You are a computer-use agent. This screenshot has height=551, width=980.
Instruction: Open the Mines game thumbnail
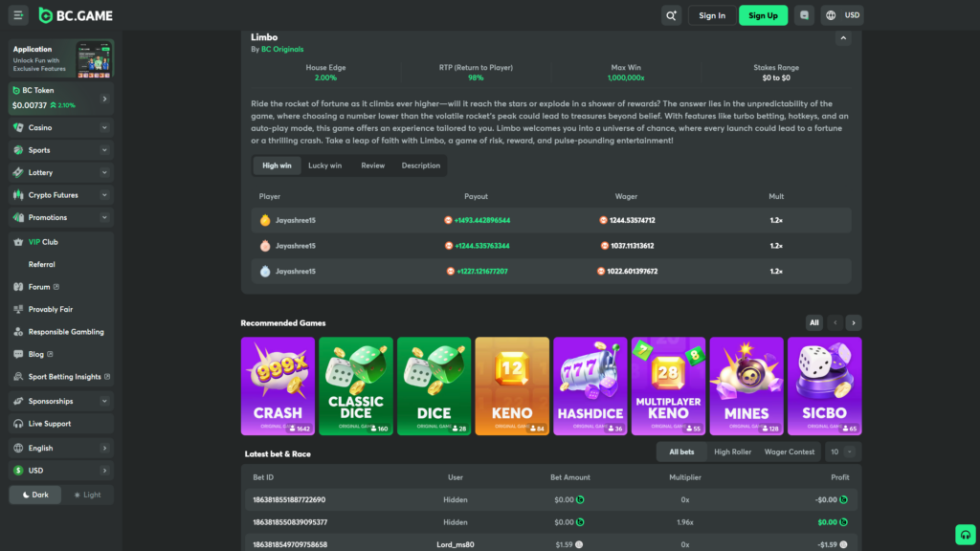point(746,386)
